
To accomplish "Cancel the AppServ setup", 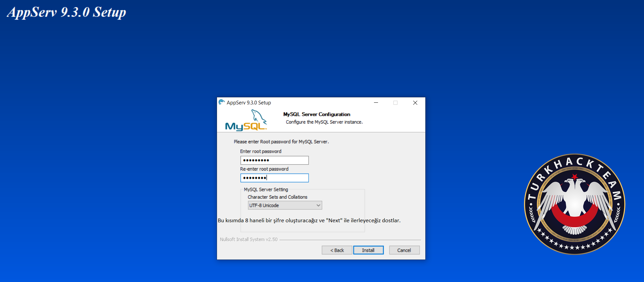I will click(404, 250).
